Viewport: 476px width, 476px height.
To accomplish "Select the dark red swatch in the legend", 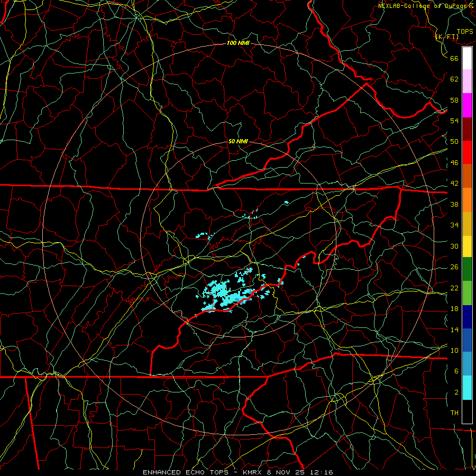I will 467,129.
